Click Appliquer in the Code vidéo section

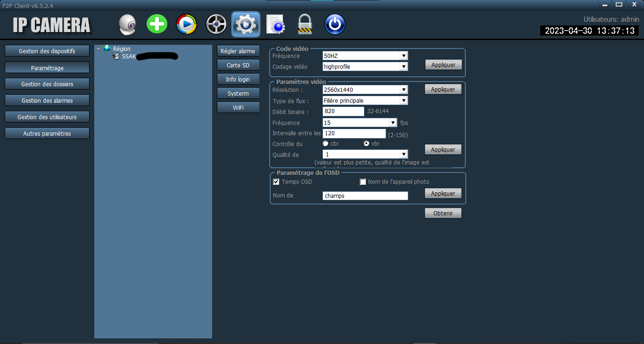click(x=444, y=65)
